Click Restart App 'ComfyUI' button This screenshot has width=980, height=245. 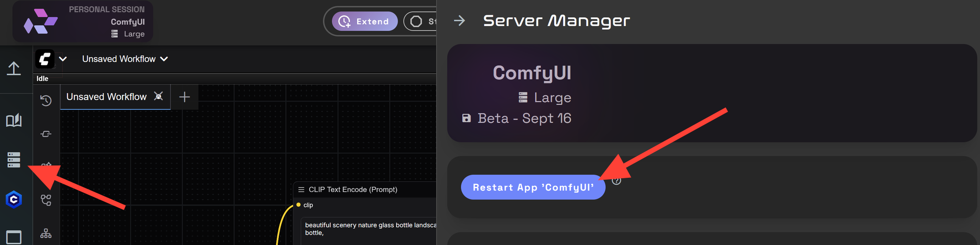533,187
